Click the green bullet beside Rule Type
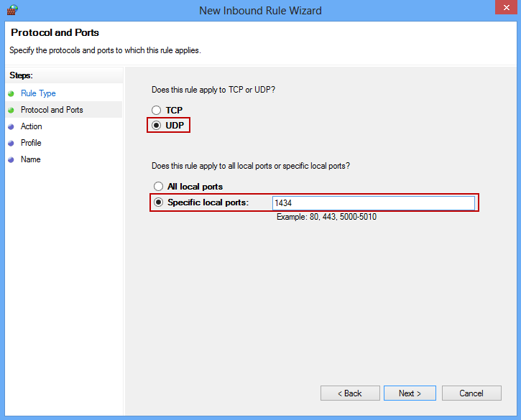521x420 pixels. click(x=11, y=93)
